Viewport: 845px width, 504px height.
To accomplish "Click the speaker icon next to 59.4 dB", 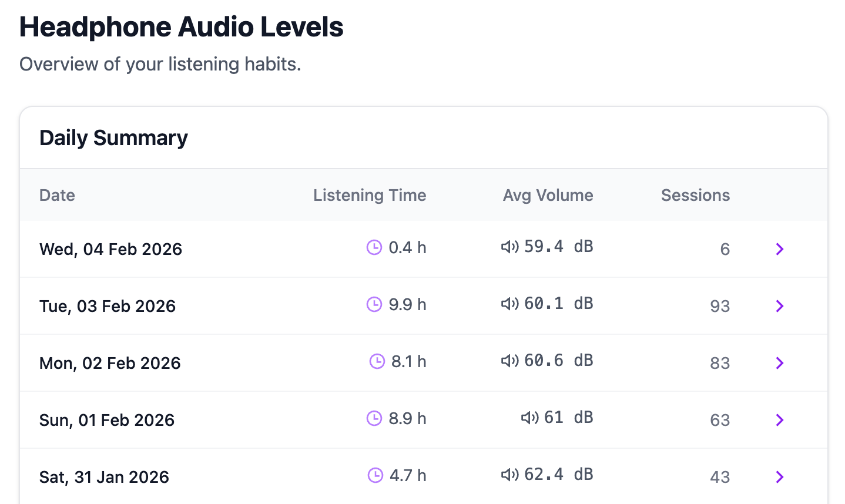I will [x=509, y=247].
